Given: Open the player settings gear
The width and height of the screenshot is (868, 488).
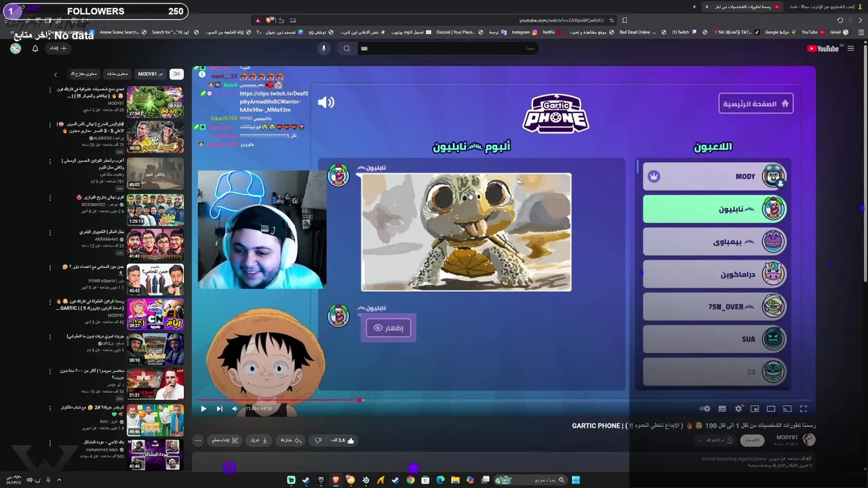Looking at the screenshot, I should (x=738, y=409).
